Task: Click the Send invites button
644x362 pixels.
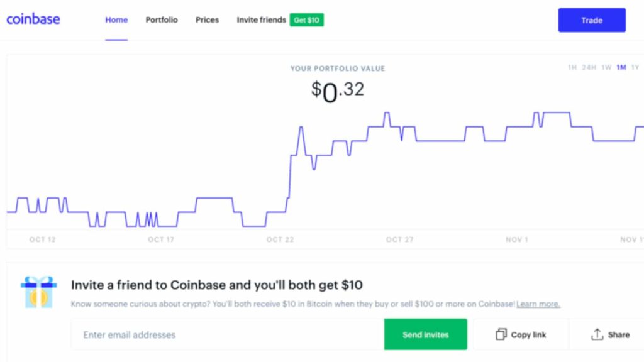Action: coord(426,334)
